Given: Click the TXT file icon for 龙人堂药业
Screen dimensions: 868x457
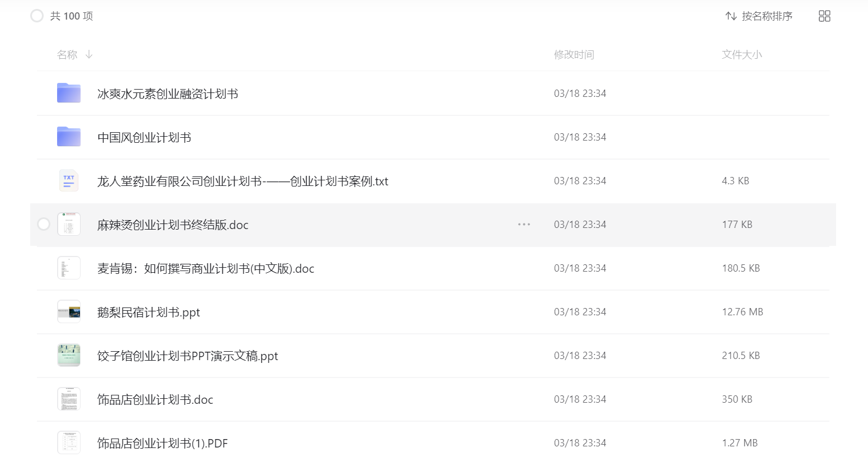Looking at the screenshot, I should coord(69,180).
